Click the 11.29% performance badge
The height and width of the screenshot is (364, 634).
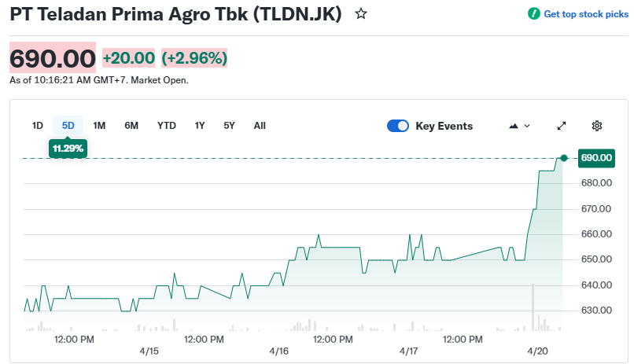(68, 148)
